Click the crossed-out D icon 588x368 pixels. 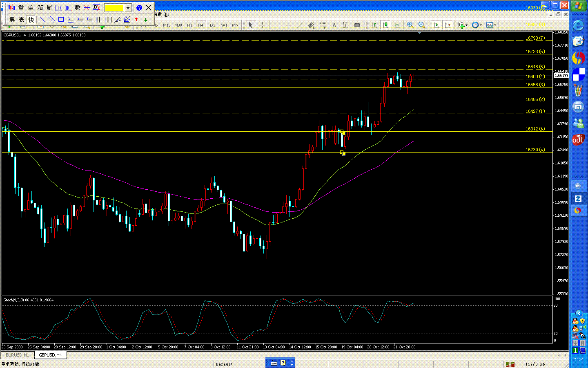click(96, 8)
